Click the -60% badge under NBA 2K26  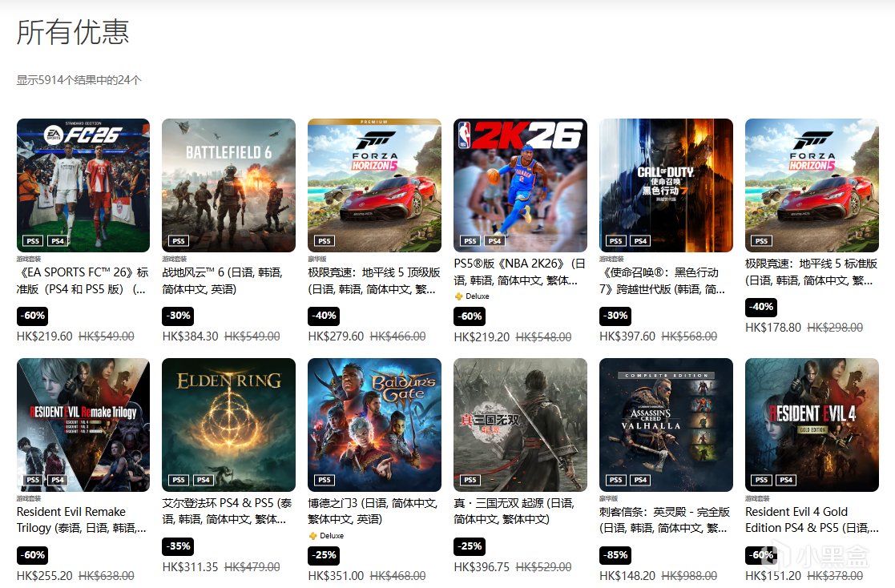click(x=470, y=316)
